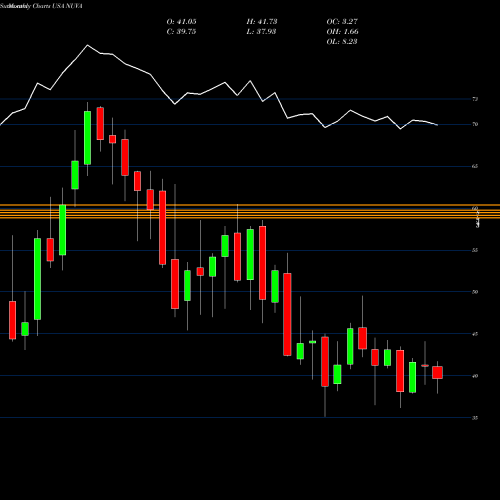500x500 pixels.
Task: Select the 40 price axis label
Action: [x=475, y=376]
